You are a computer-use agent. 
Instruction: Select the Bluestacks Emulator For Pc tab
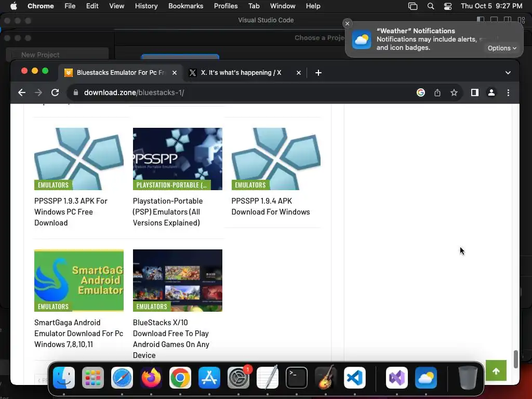[x=121, y=73]
